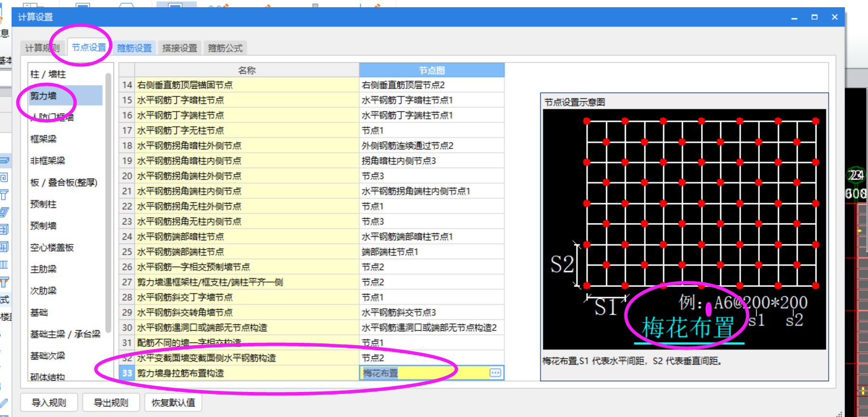This screenshot has height=417, width=868.
Task: Switch to the 计算规则 tab
Action: point(42,48)
